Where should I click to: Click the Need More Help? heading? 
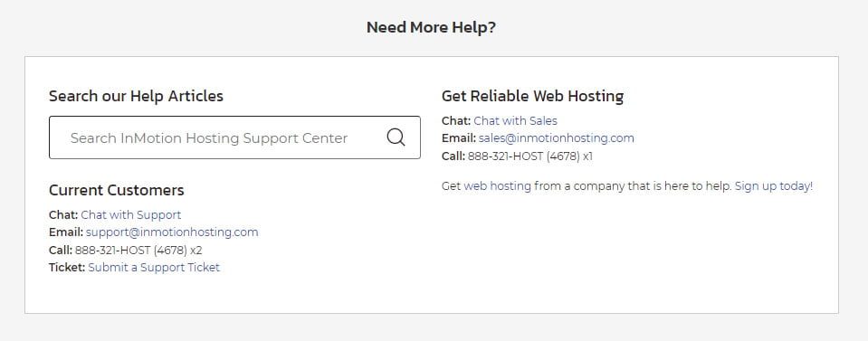431,27
